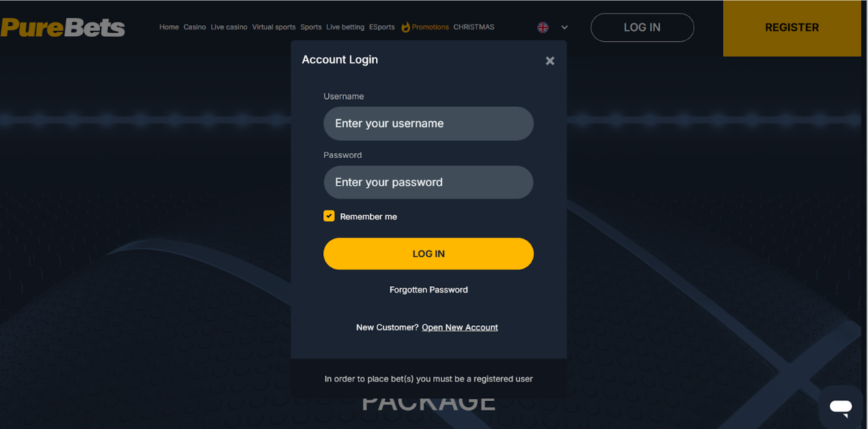Open the CHRISTMAS promotion page
The width and height of the screenshot is (868, 429).
(474, 27)
